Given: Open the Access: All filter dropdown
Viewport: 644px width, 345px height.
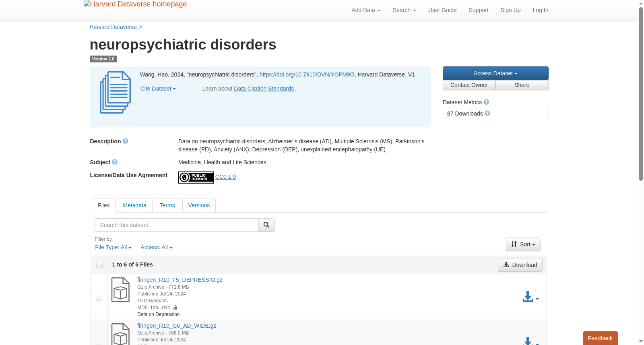Looking at the screenshot, I should click(157, 248).
